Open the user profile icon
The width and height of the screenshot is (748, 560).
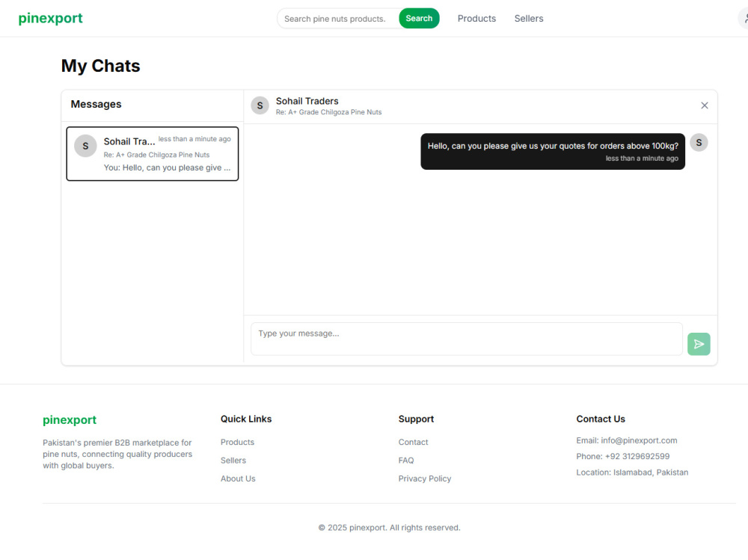(x=744, y=19)
